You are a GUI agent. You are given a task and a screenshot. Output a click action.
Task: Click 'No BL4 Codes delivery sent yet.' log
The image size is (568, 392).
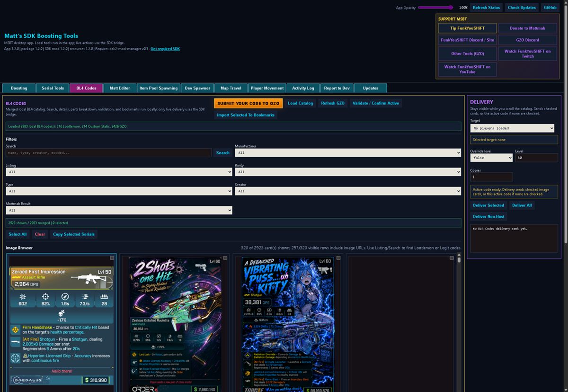click(x=514, y=239)
